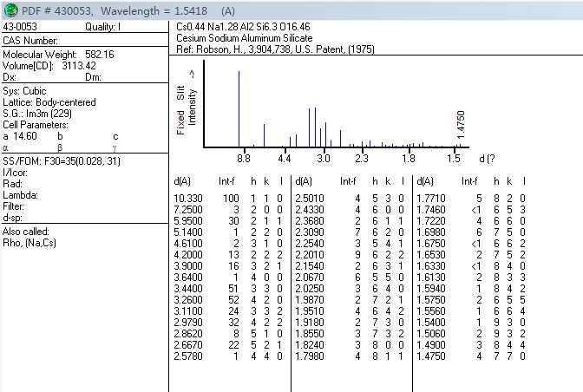The width and height of the screenshot is (583, 392).
Task: Click the Filter: label
Action: (x=13, y=206)
